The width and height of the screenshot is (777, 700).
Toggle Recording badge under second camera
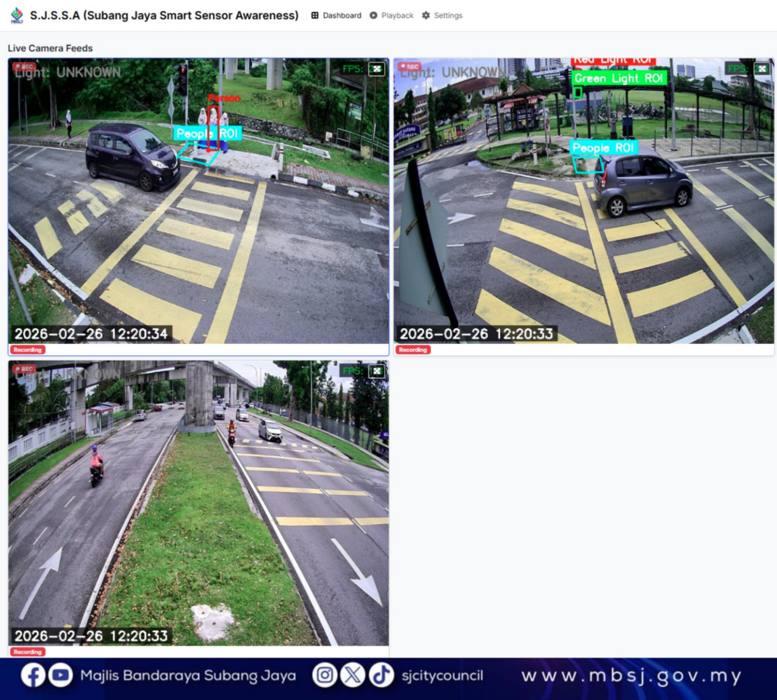click(413, 350)
